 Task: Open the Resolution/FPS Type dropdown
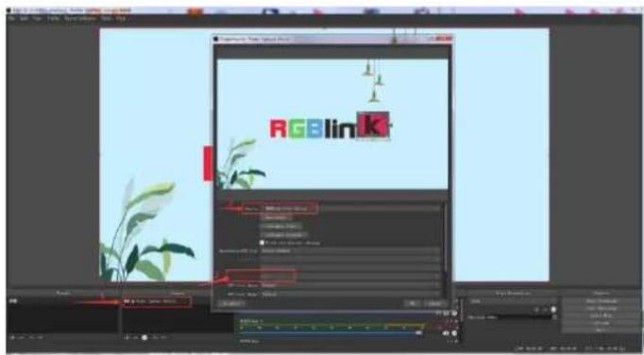(351, 250)
